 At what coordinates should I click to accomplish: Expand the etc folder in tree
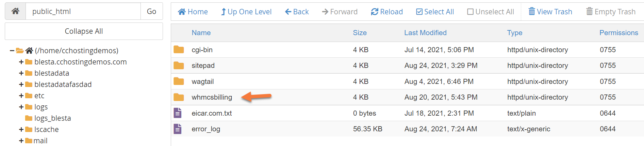[21, 96]
